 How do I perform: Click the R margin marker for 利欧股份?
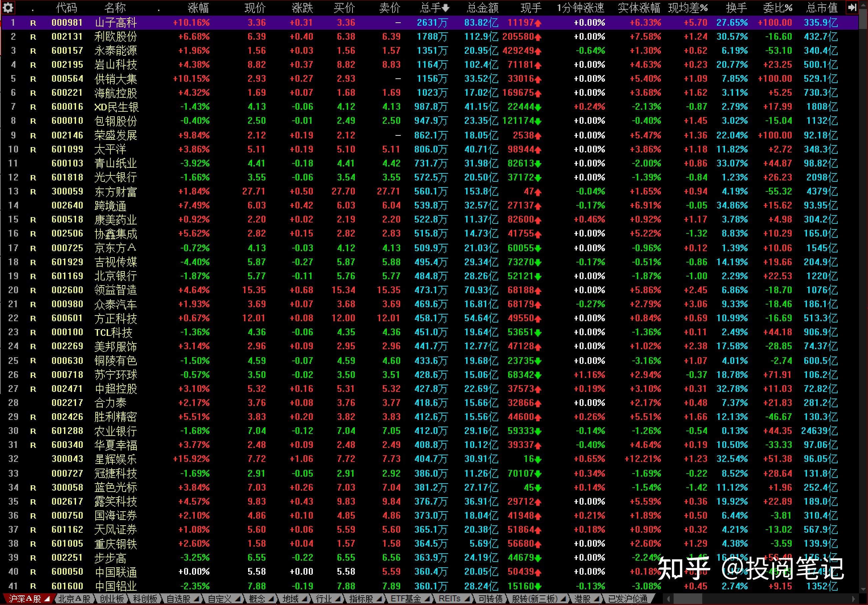coord(33,37)
